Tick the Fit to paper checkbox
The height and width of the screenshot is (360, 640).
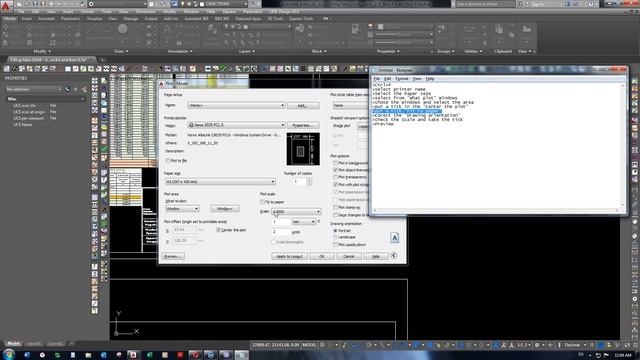(x=262, y=202)
